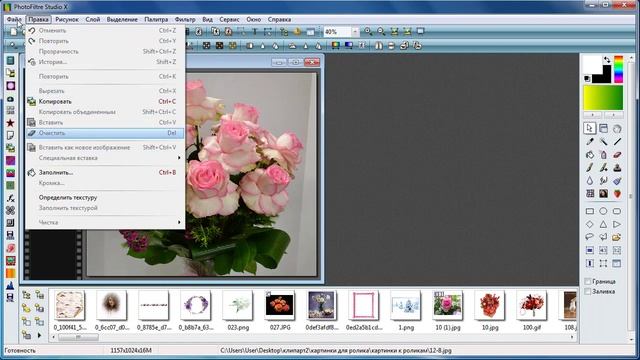Select the spray can tool

[x=603, y=155]
